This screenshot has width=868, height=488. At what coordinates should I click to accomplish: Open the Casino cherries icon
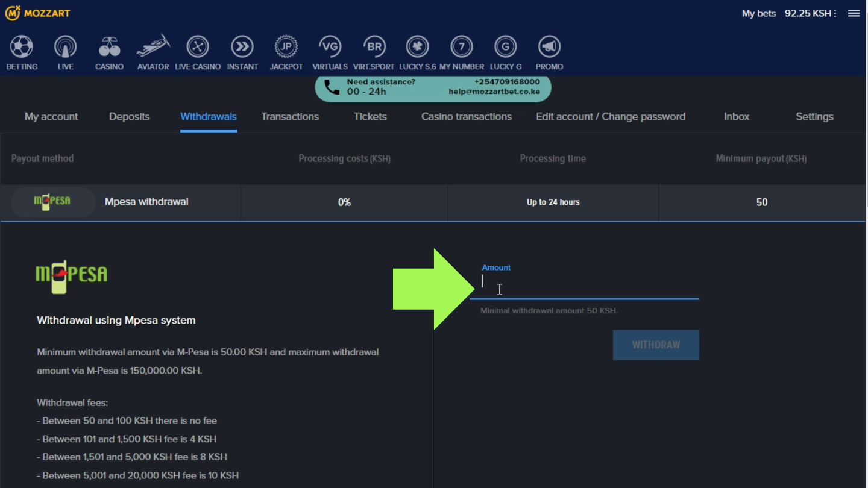(x=109, y=47)
